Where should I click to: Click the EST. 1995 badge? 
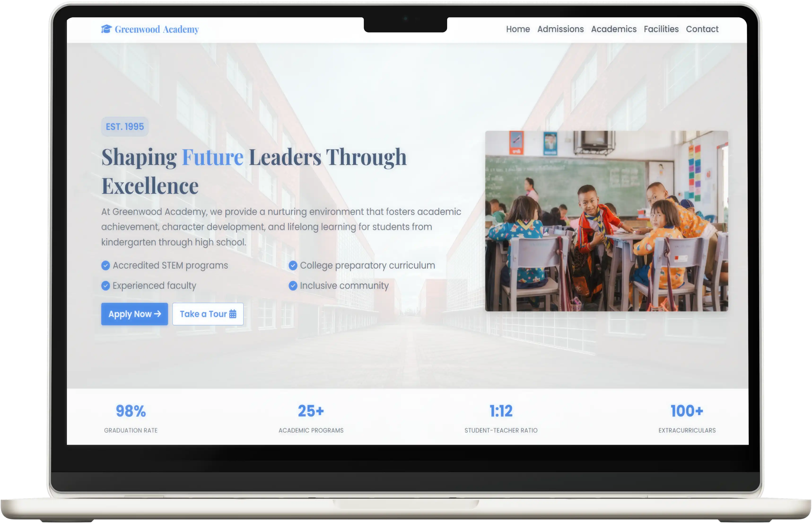pos(125,127)
